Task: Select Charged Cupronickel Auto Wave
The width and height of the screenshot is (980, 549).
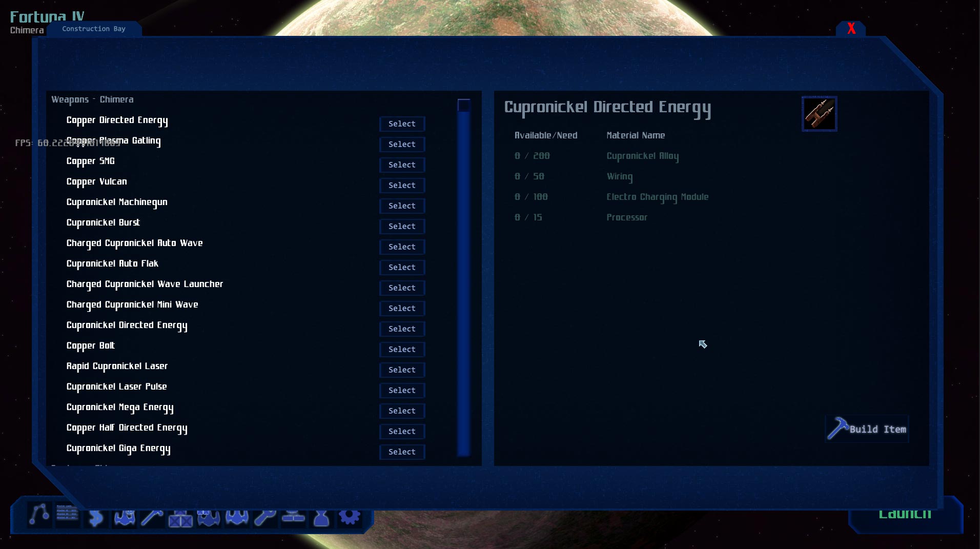Action: 402,247
